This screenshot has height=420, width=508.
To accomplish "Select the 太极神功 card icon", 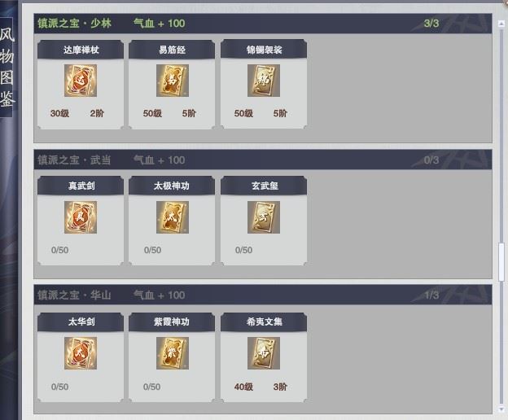I will pyautogui.click(x=173, y=217).
